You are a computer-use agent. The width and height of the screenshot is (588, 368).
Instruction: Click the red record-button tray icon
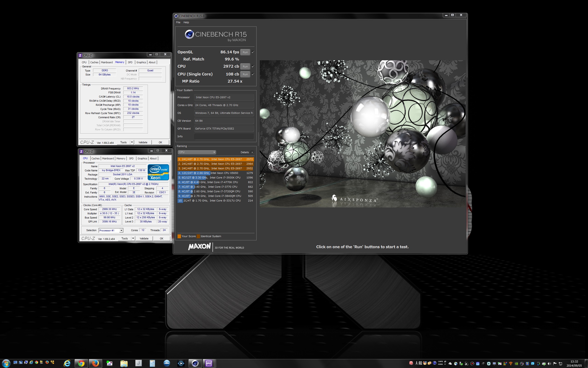point(472,364)
